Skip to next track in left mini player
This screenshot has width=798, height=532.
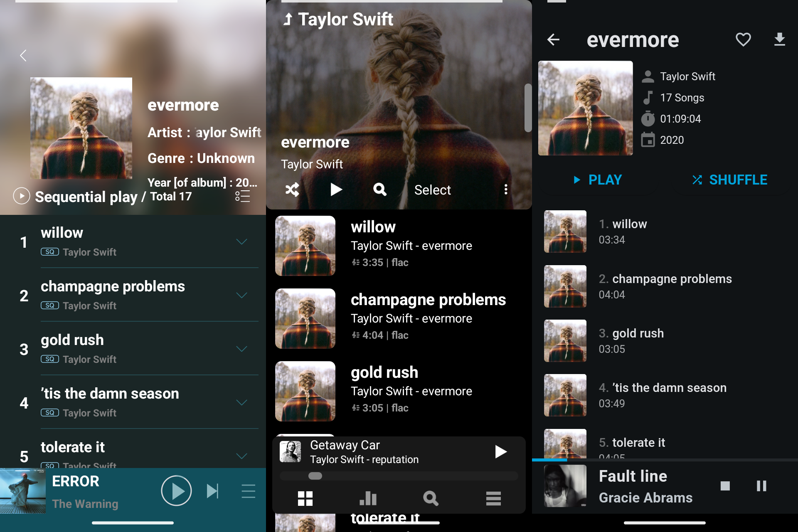[x=212, y=491]
